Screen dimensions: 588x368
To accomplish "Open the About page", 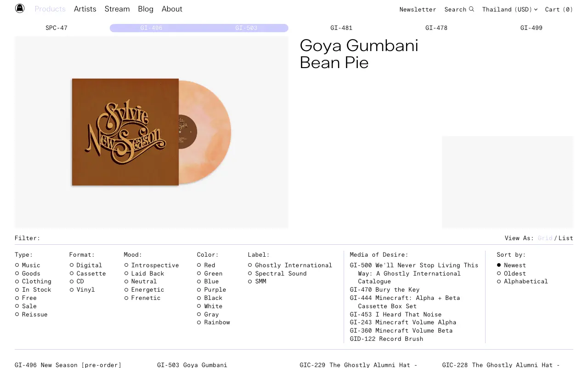I will (x=172, y=9).
